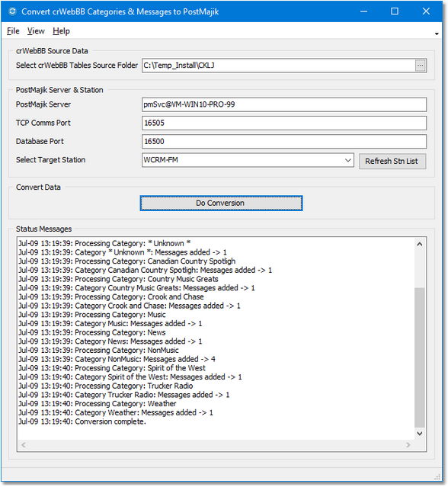The width and height of the screenshot is (448, 487).
Task: Browse for the crWebBB source folder
Action: coord(420,66)
